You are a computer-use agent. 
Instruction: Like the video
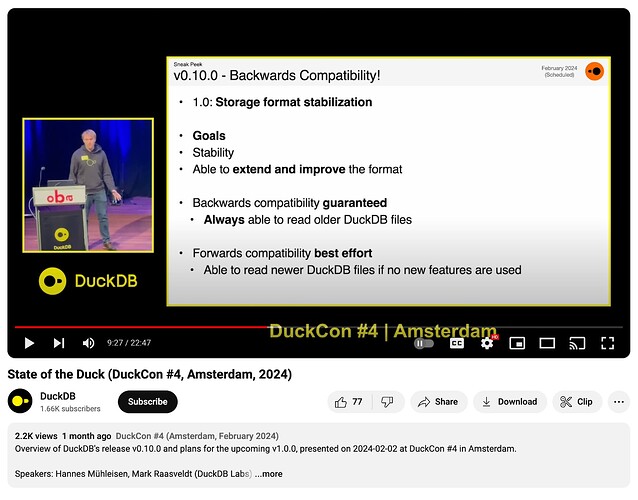[349, 402]
